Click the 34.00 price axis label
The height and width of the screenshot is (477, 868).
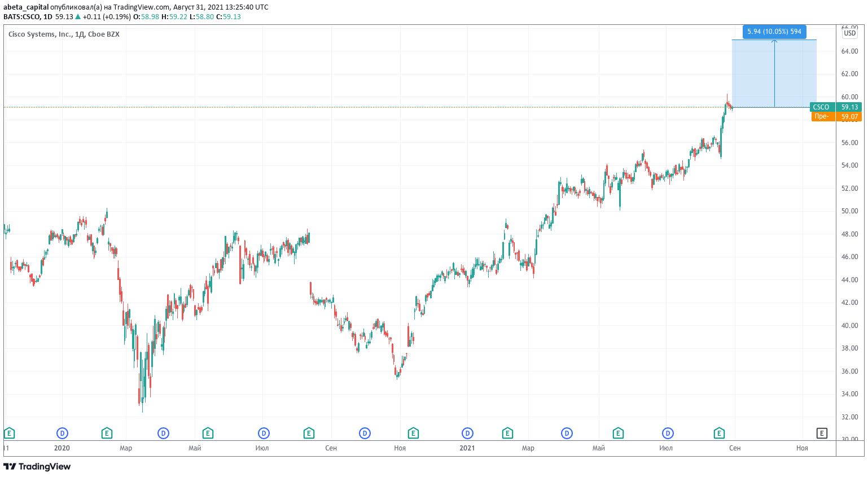[849, 394]
